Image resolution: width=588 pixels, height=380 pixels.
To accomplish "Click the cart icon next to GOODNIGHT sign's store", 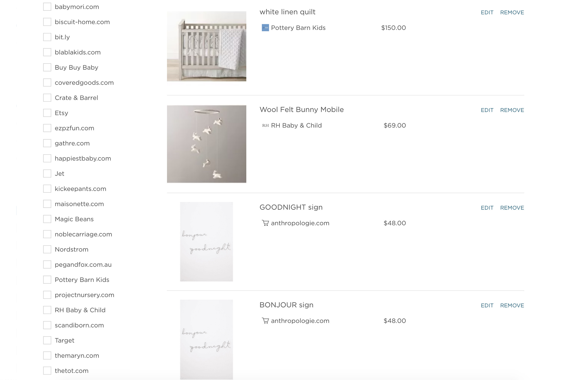I will click(265, 223).
